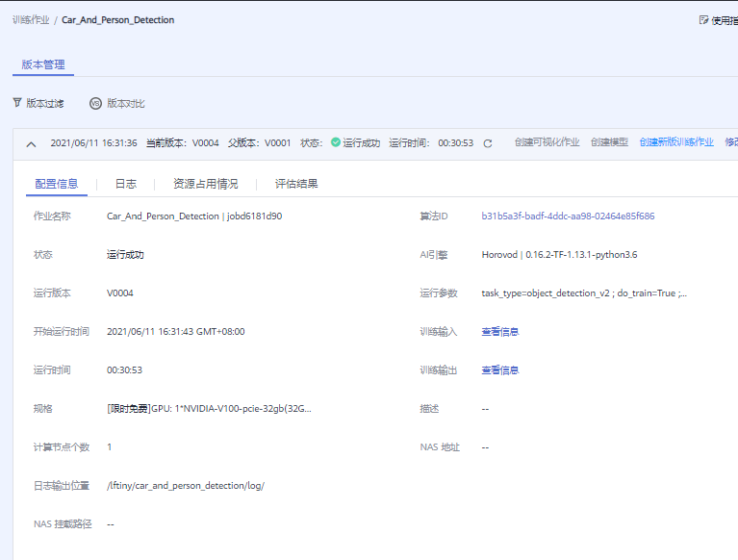View training output 查看信息 link
The height and width of the screenshot is (560, 738).
click(x=499, y=370)
